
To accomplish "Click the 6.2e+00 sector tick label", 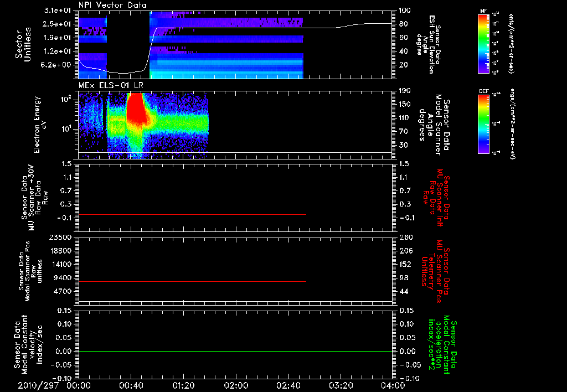I will 57,65.
